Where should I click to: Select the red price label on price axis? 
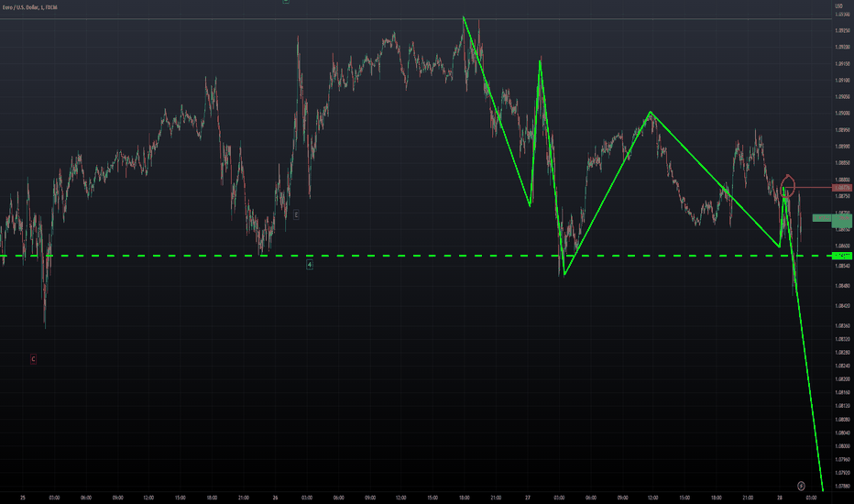click(842, 188)
